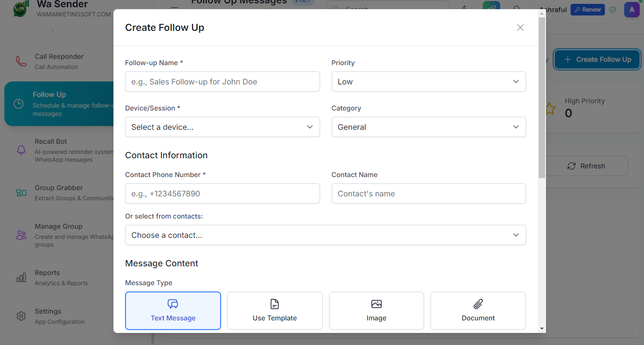Open the Priority dropdown
Image resolution: width=644 pixels, height=345 pixels.
[x=428, y=82]
